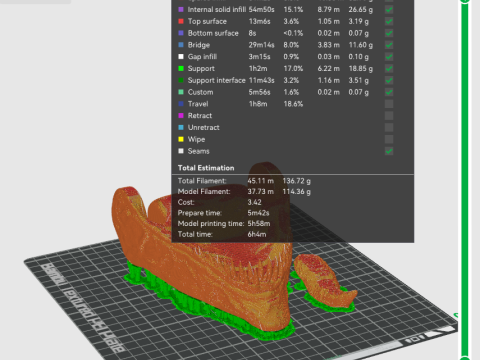
Task: Click the 'Total Estimation' heading
Action: pos(206,168)
